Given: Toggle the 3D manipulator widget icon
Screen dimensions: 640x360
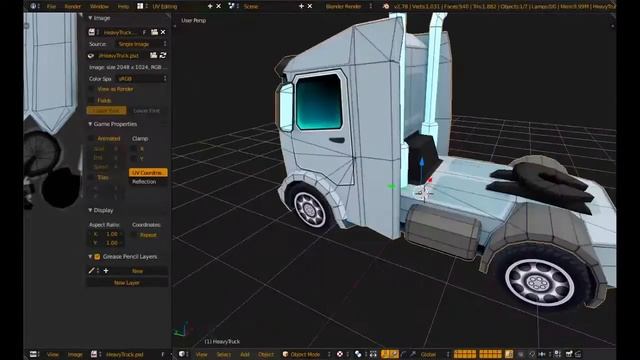Looking at the screenshot, I should 385,354.
